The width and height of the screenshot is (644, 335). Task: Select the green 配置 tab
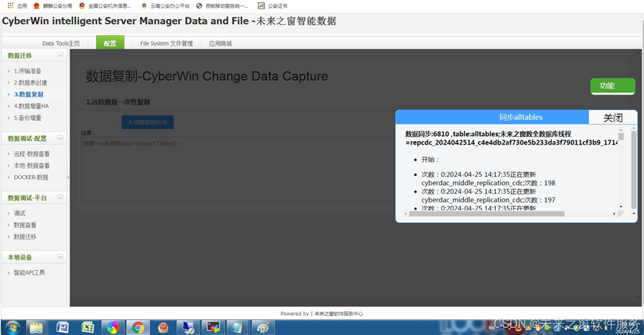pos(110,43)
